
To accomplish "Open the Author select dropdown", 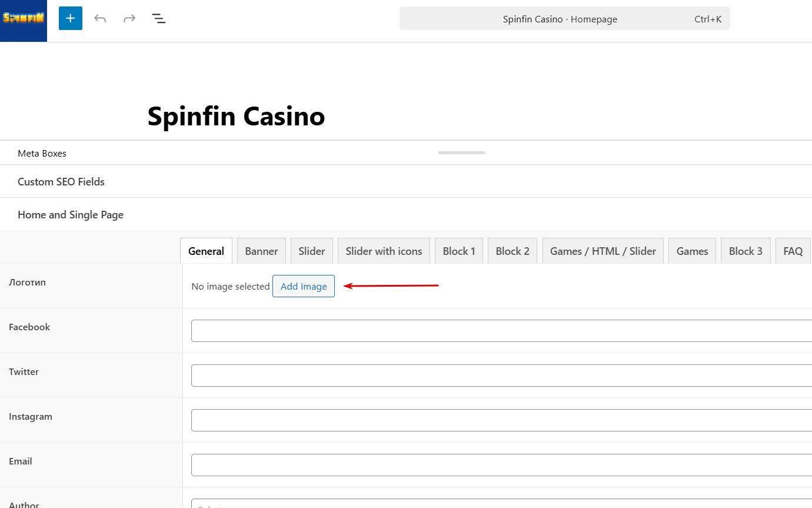I will [x=500, y=504].
